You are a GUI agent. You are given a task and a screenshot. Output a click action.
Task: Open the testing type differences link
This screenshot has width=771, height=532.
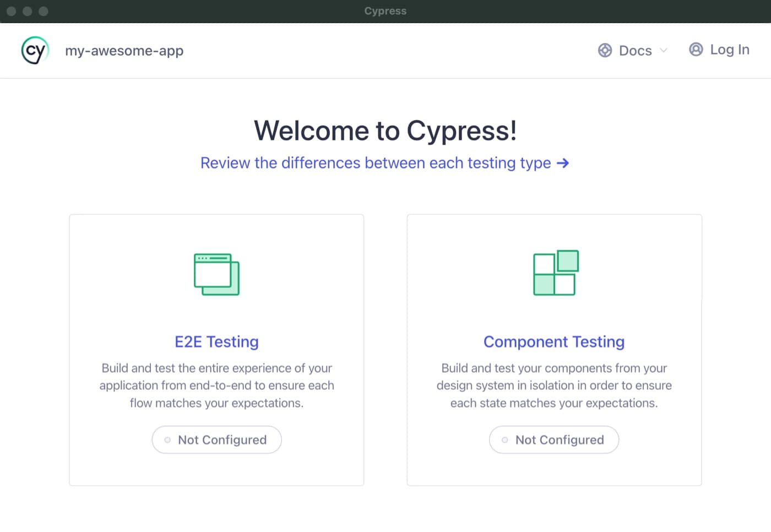coord(384,163)
